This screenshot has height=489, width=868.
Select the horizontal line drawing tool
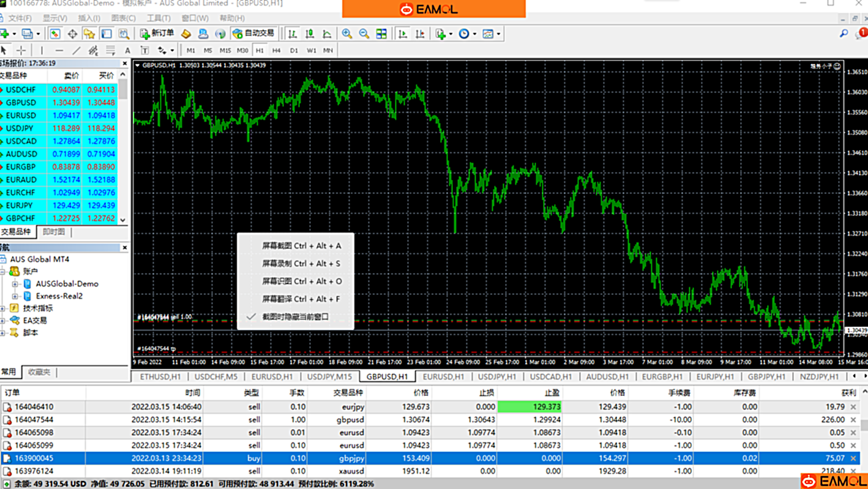59,50
